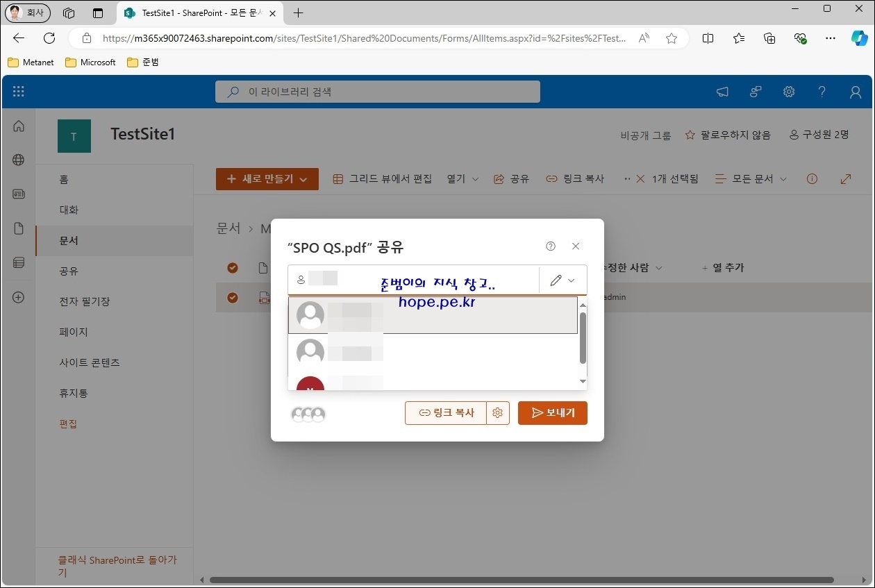Screen dimensions: 875x588
Task: Close the SPO QS.pdf share dialog
Action: click(x=576, y=246)
